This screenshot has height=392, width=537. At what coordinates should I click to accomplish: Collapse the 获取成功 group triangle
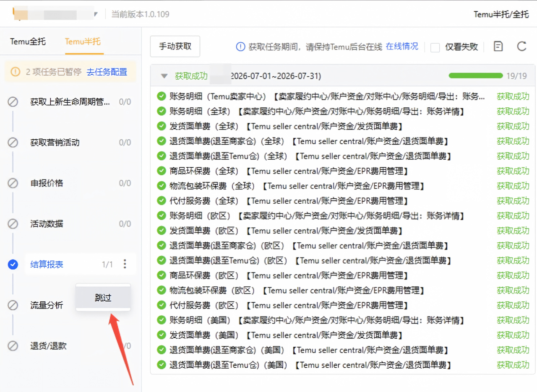click(165, 76)
